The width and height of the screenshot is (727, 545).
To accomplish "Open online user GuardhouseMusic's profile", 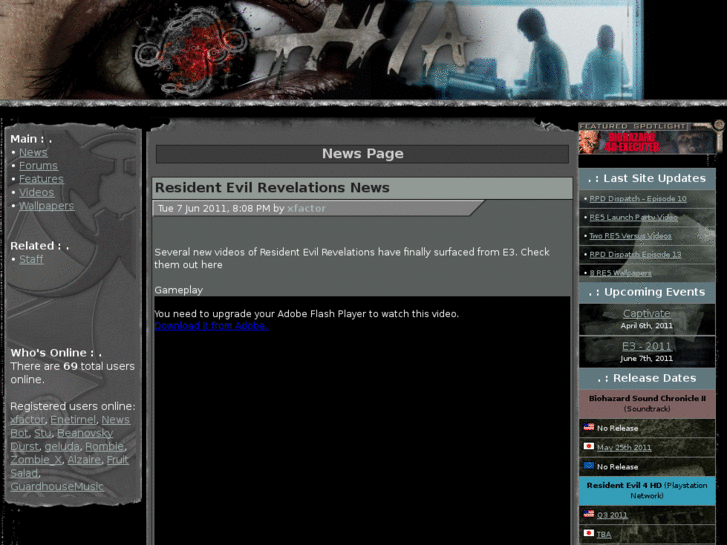I will pos(57,487).
